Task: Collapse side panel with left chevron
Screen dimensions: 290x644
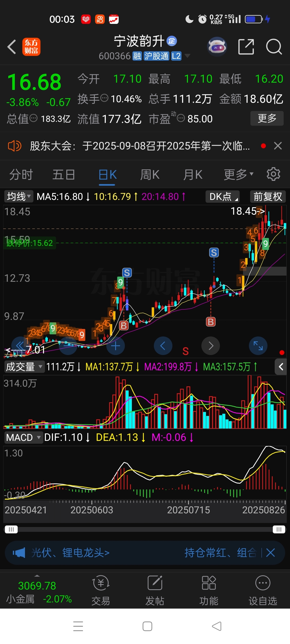Action: click(281, 367)
